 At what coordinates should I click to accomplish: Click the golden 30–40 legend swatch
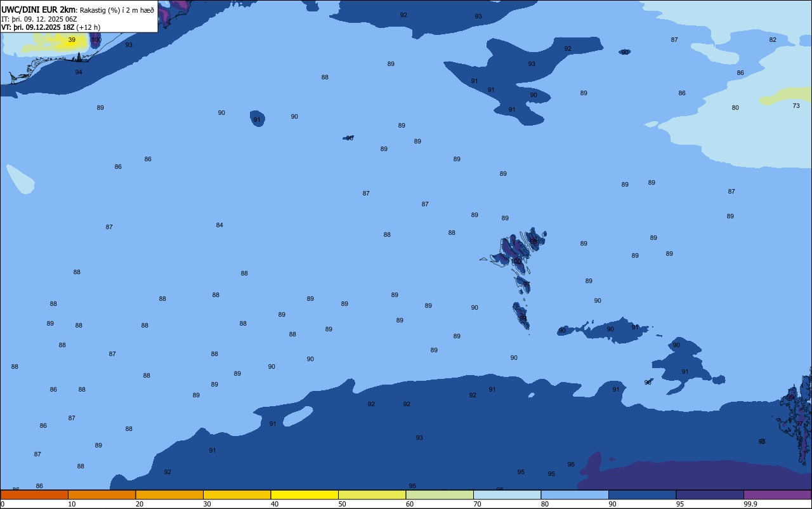237,494
